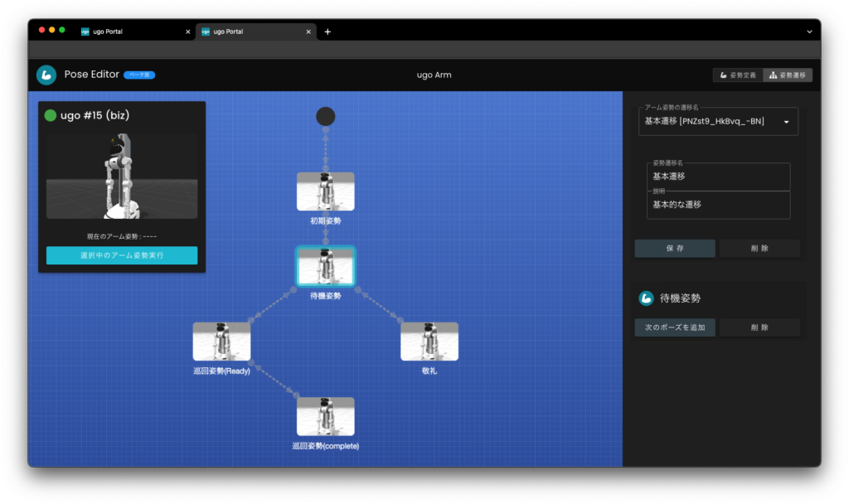The width and height of the screenshot is (849, 504).
Task: Open the アーム姿勢の遷移名 dropdown
Action: (718, 121)
